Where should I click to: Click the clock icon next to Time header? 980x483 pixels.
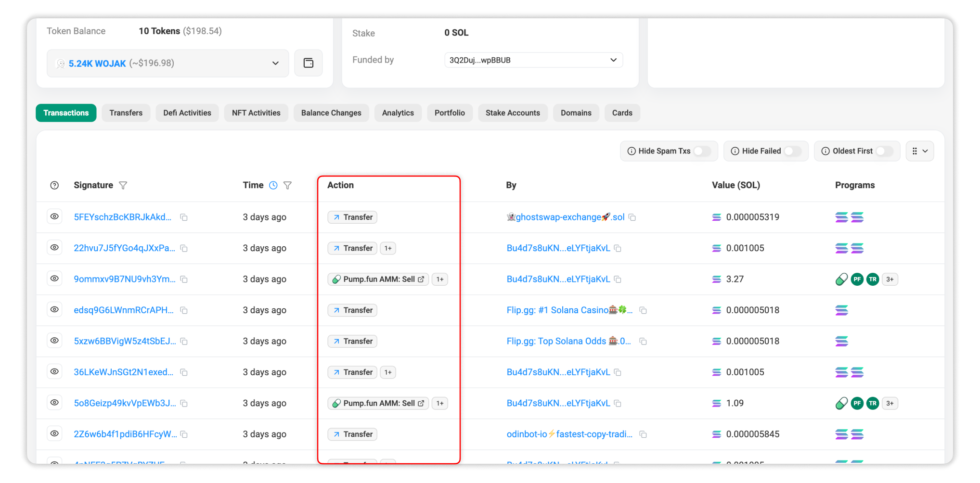tap(273, 185)
